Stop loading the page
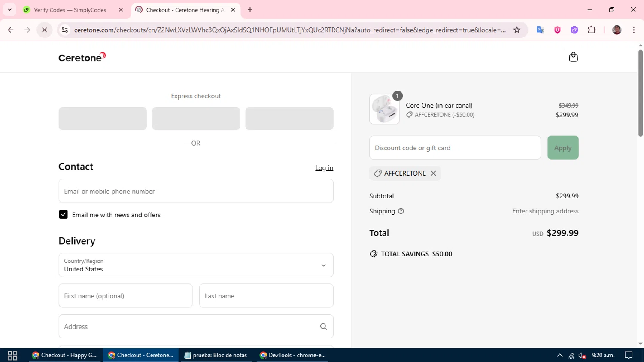The height and width of the screenshot is (362, 644). point(44,30)
